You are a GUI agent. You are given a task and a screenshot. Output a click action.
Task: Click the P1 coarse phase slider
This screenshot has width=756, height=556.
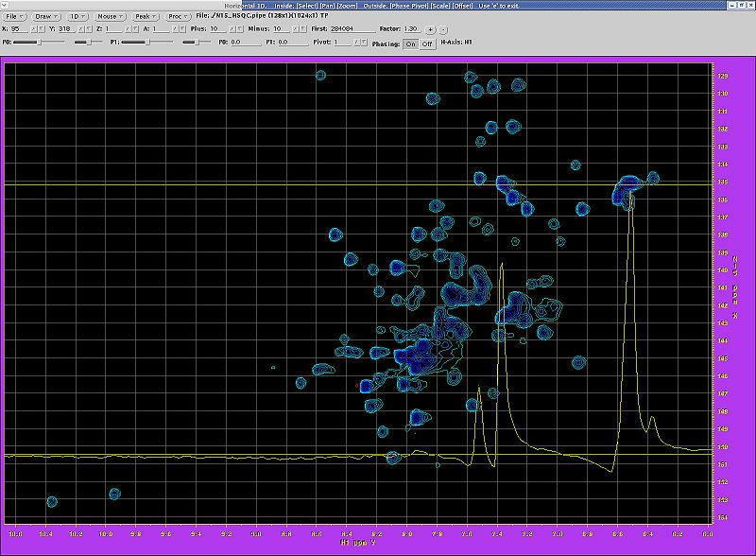(147, 43)
